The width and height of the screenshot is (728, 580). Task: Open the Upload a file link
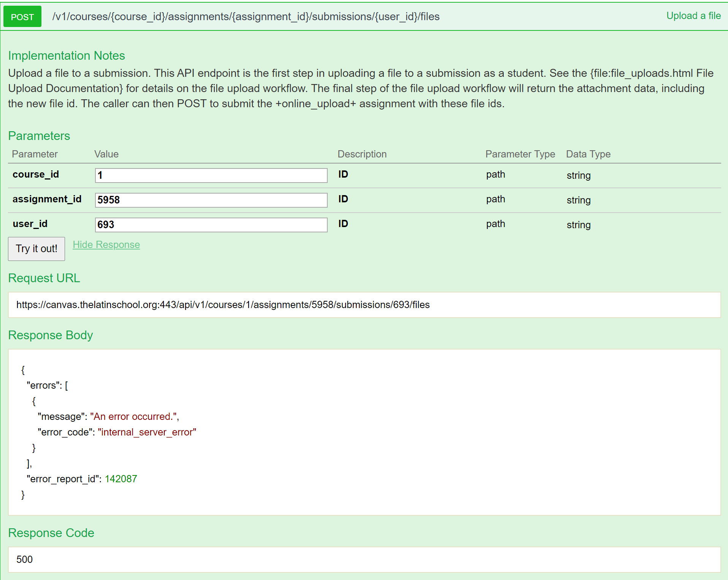click(693, 16)
